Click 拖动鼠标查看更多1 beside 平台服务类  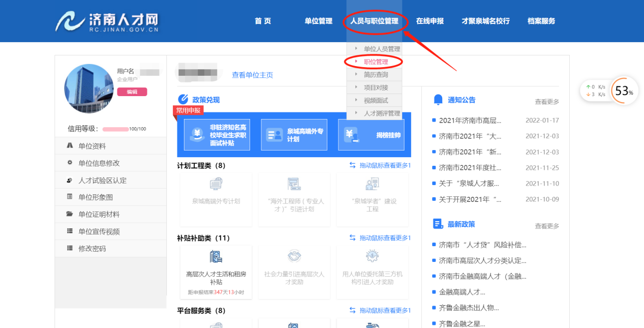(385, 311)
